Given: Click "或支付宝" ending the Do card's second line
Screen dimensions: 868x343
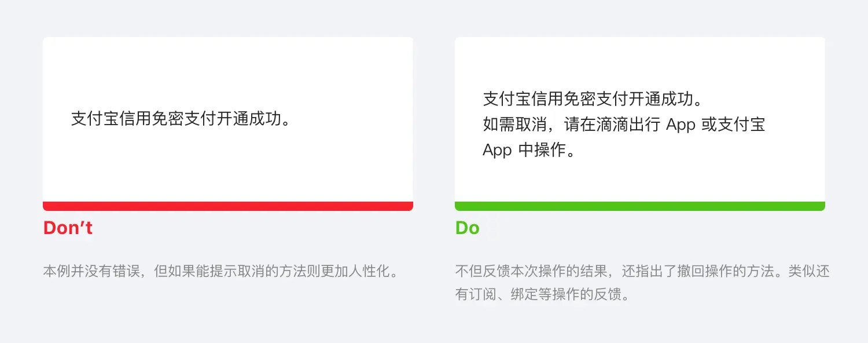Looking at the screenshot, I should click(734, 125).
